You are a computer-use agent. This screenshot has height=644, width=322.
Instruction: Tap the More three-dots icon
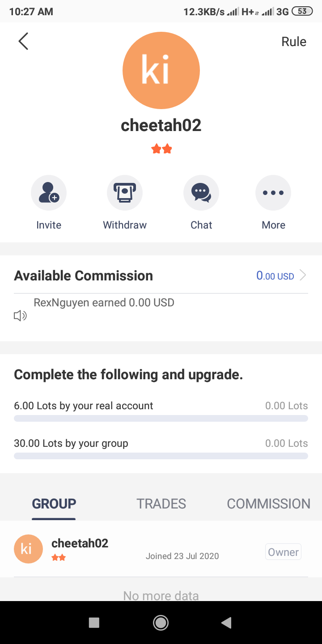pos(273,193)
